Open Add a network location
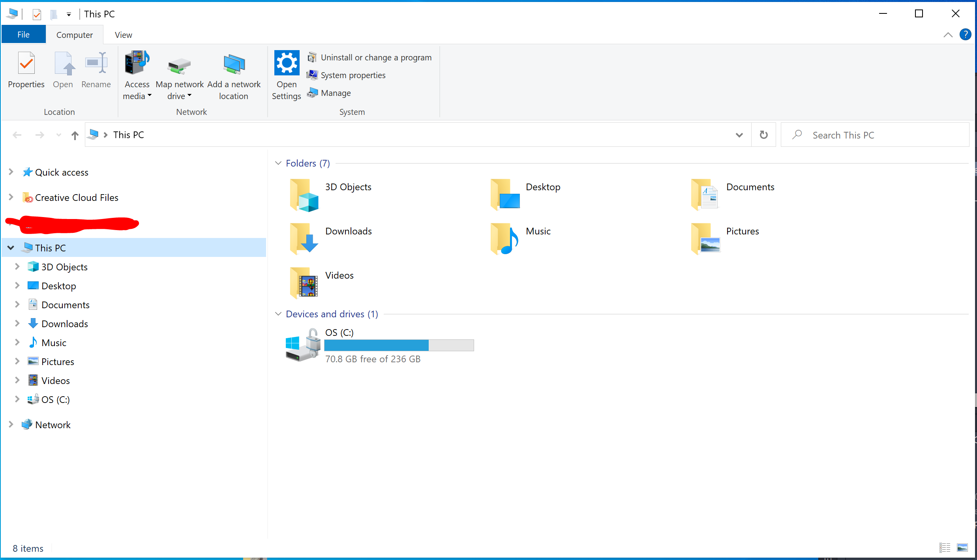 234,75
